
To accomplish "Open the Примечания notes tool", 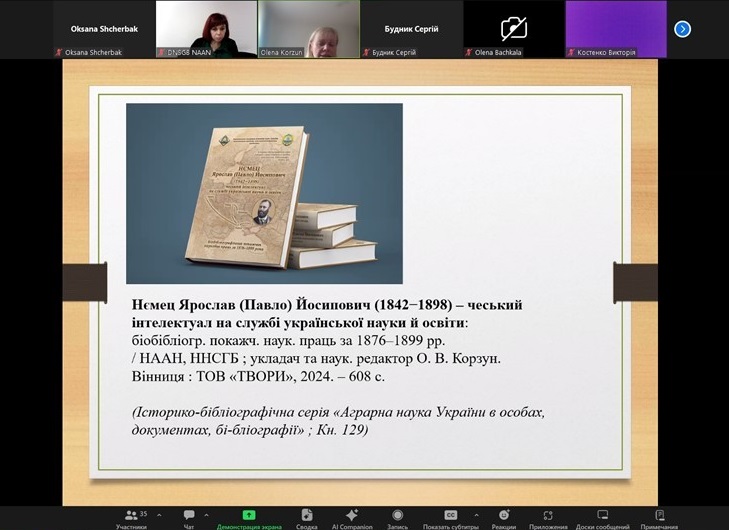I will pos(659,519).
